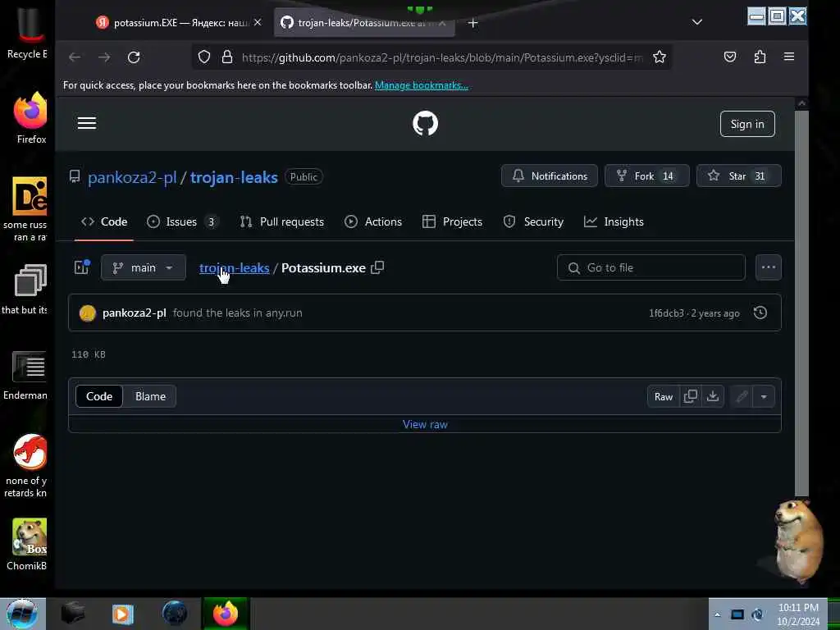840x630 pixels.
Task: Click the edit pencil icon
Action: pos(742,396)
